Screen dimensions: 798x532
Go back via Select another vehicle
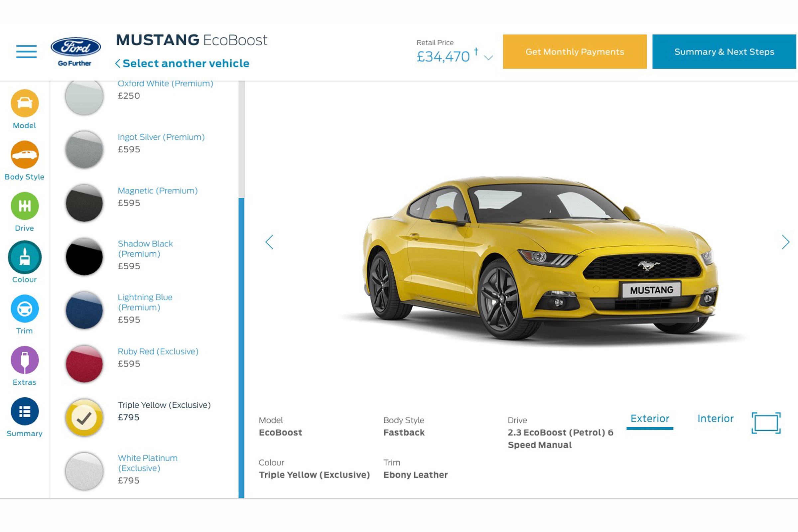coord(183,64)
